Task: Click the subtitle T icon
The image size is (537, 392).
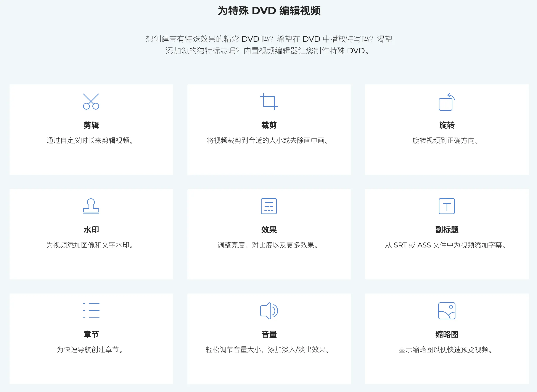Action: 447,206
